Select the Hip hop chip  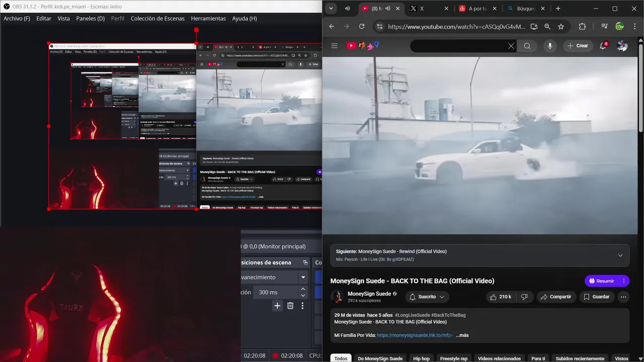point(421,358)
